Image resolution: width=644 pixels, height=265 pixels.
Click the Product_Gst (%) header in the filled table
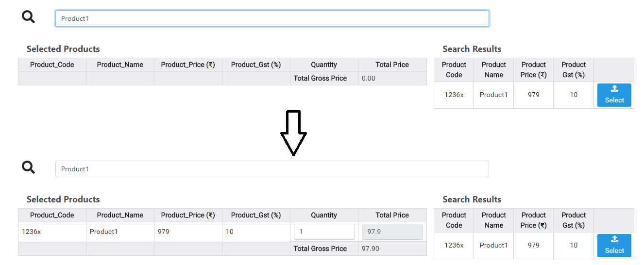pos(256,215)
